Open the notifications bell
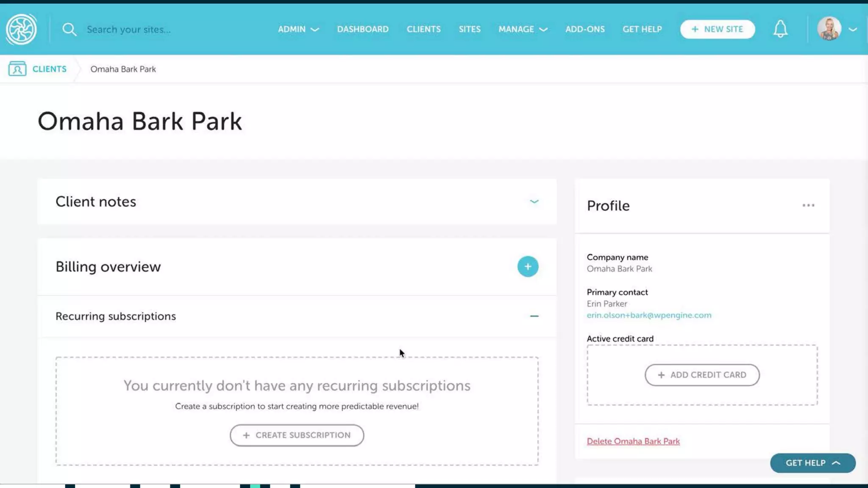The width and height of the screenshot is (868, 488). pyautogui.click(x=780, y=29)
